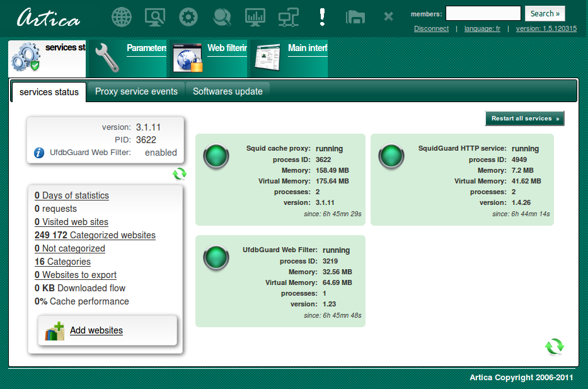Open the monitor chart statistics icon
This screenshot has height=389, width=588.
click(255, 17)
